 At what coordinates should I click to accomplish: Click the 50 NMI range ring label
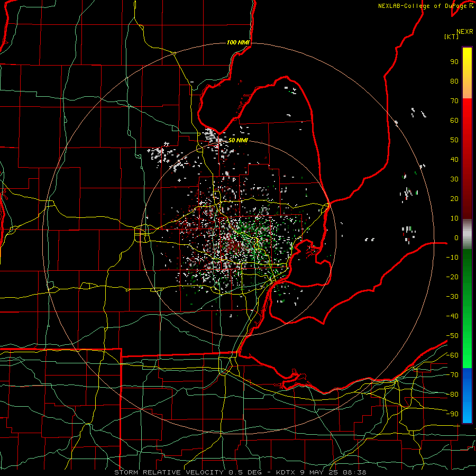coord(238,140)
